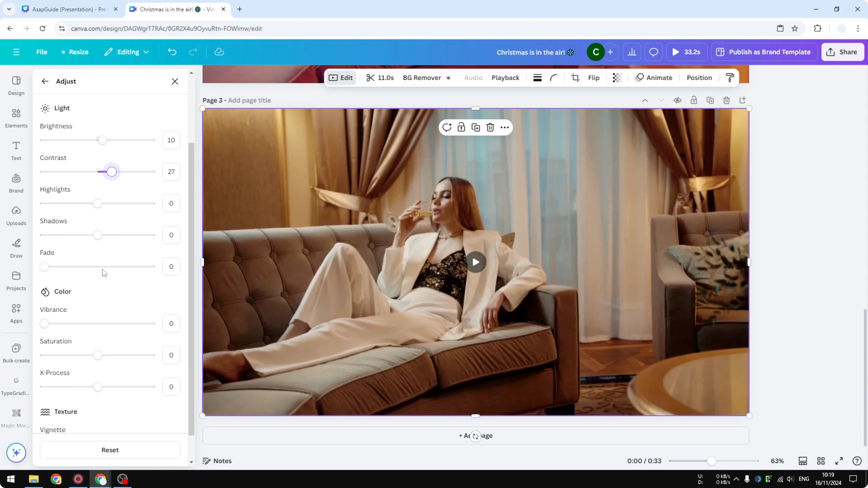Viewport: 868px width, 488px height.
Task: Open the browser tab search dropdown
Action: [x=9, y=9]
